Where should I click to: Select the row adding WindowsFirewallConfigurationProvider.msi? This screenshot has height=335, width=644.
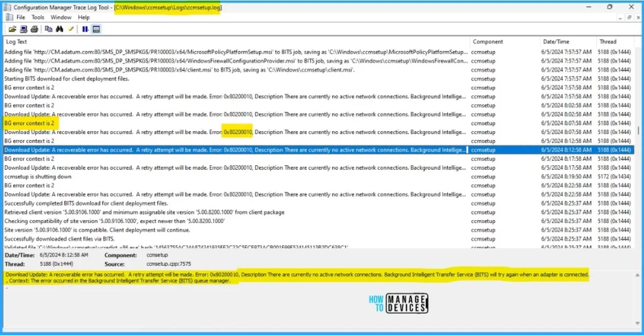(x=319, y=61)
